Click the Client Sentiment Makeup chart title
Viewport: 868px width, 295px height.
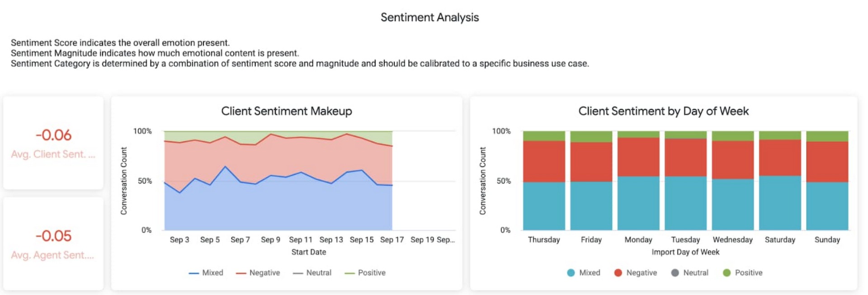[286, 111]
